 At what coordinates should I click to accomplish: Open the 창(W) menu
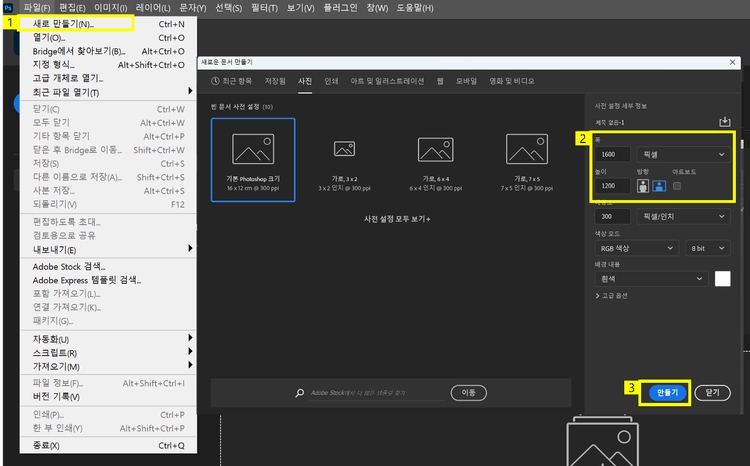coord(377,8)
